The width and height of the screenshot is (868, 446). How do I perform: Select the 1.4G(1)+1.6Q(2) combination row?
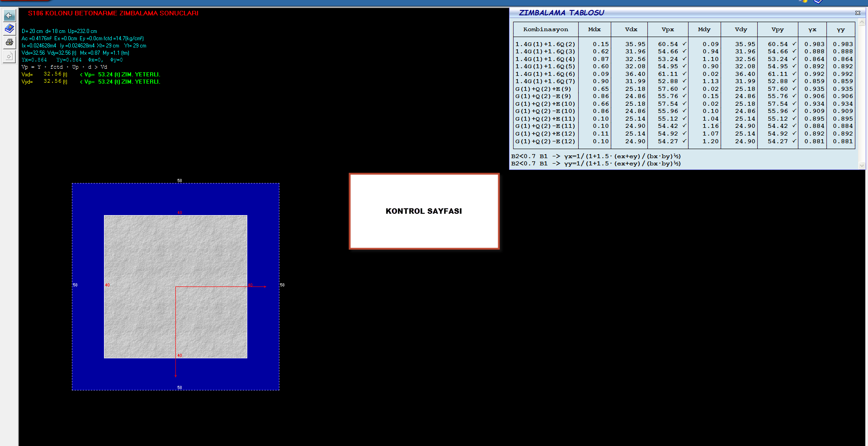pyautogui.click(x=545, y=44)
